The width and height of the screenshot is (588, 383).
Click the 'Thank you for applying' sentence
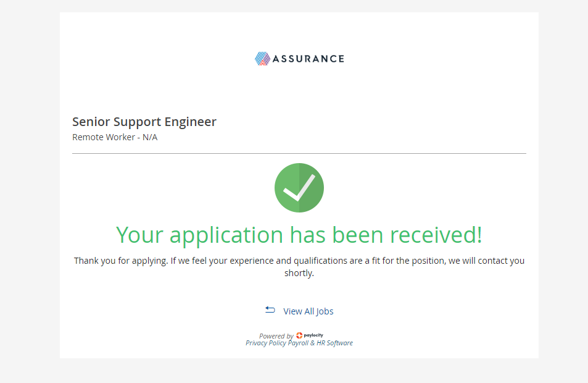point(299,261)
